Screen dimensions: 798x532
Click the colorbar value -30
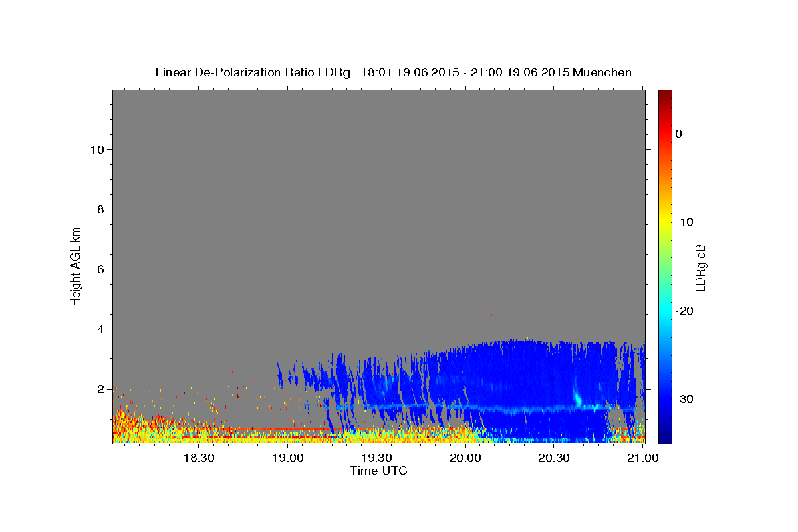[x=685, y=399]
